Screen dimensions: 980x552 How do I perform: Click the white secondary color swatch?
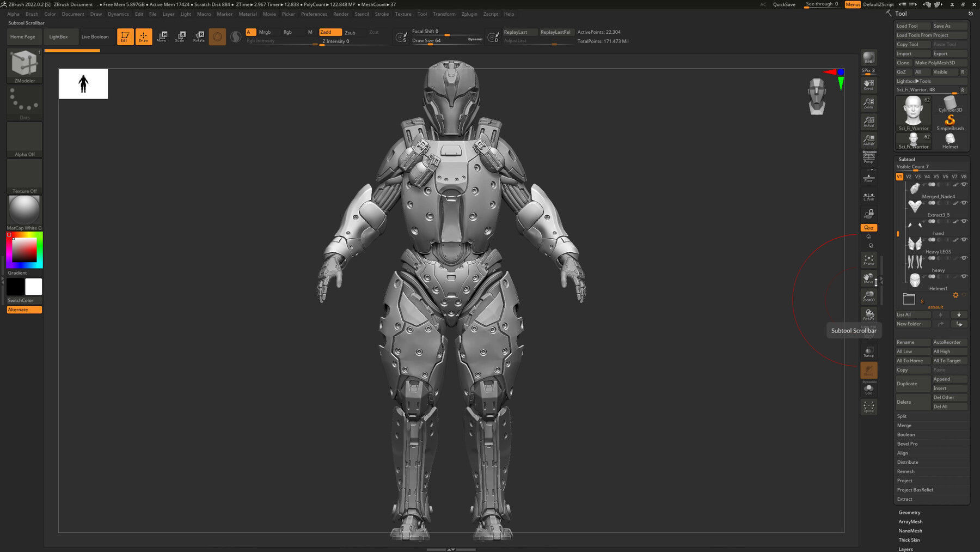tap(33, 287)
